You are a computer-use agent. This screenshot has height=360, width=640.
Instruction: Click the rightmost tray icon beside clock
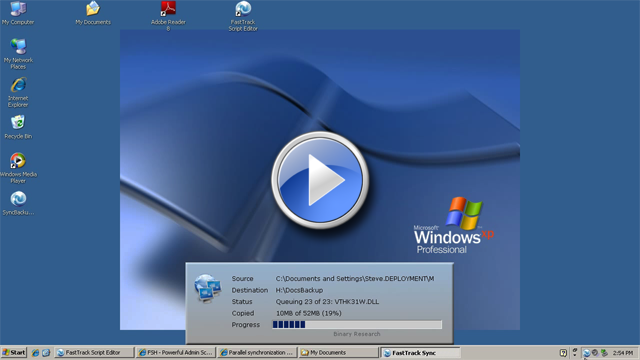pyautogui.click(x=604, y=353)
